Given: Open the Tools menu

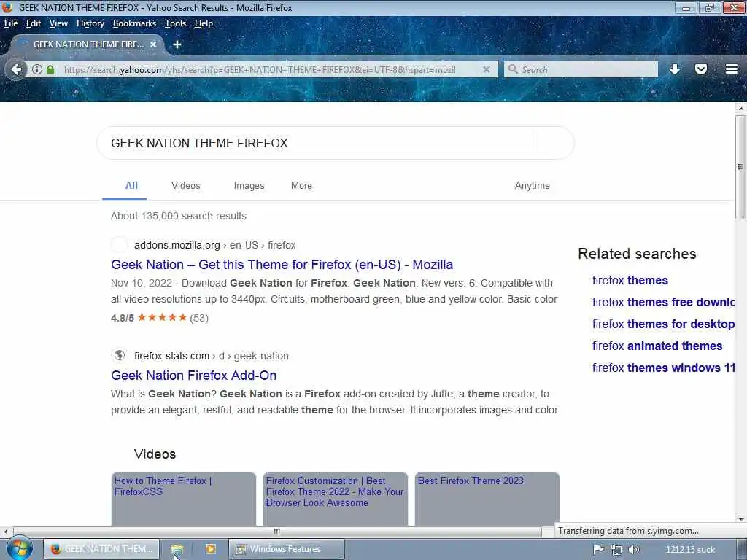Looking at the screenshot, I should coord(175,23).
